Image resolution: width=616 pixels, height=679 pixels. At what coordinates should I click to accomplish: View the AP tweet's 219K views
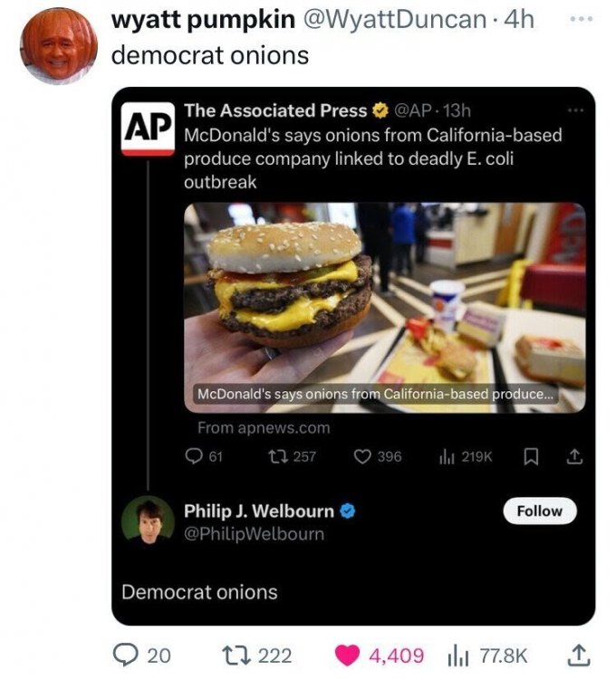pyautogui.click(x=445, y=456)
